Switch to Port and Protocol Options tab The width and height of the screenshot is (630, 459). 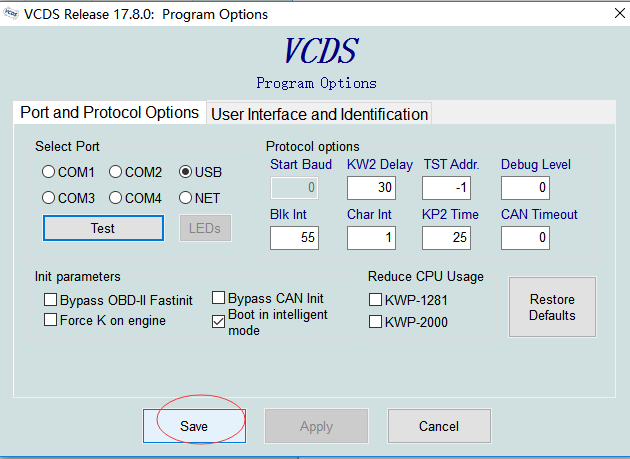click(x=110, y=113)
